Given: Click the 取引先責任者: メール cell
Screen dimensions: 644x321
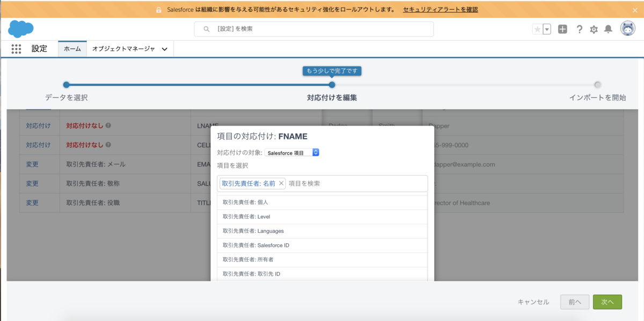Looking at the screenshot, I should point(126,164).
